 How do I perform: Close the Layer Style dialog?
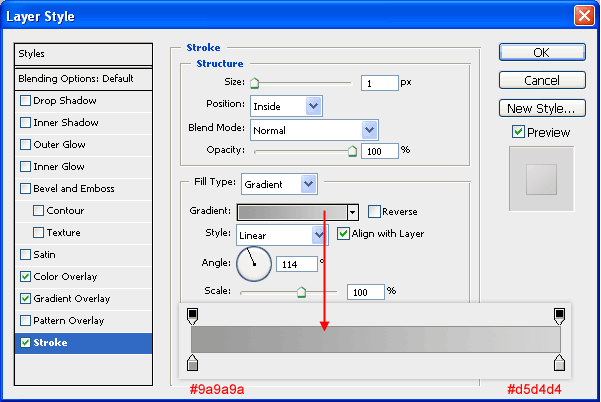click(582, 16)
